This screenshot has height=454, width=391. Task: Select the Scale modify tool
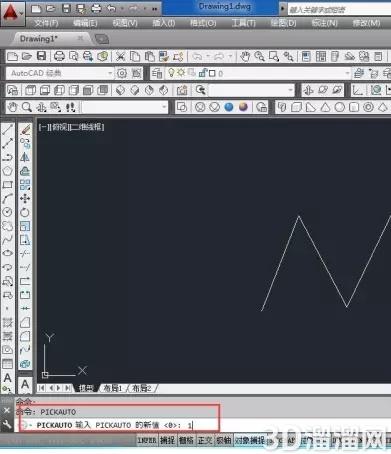(x=25, y=226)
